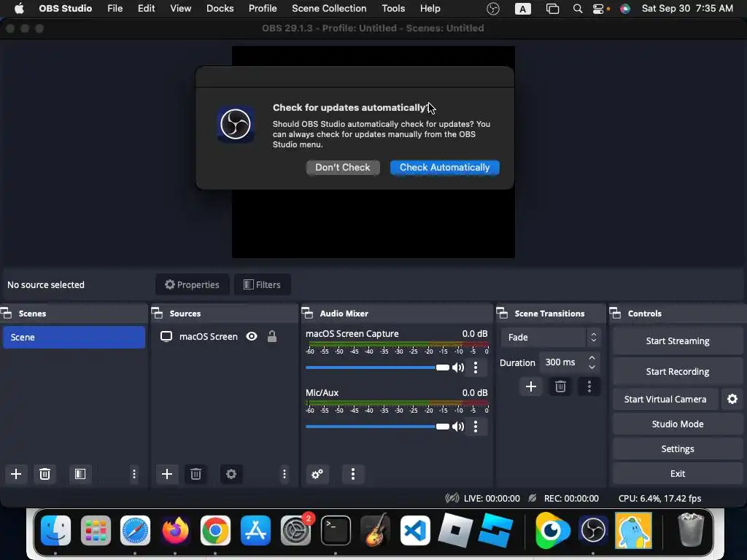Decrease transition duration stepper down arrow
Screen dimensions: 747x560
coord(592,367)
